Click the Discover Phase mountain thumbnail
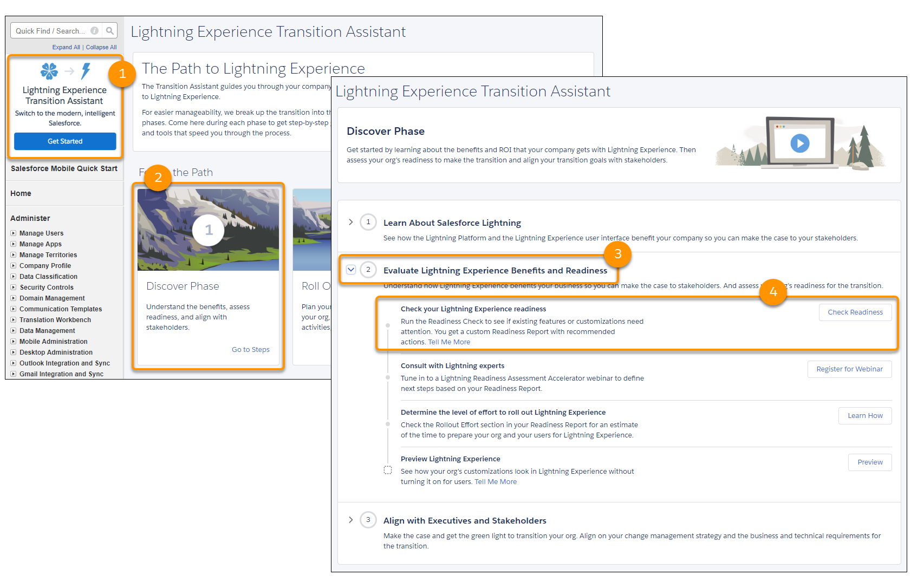The image size is (911, 588). click(x=209, y=230)
